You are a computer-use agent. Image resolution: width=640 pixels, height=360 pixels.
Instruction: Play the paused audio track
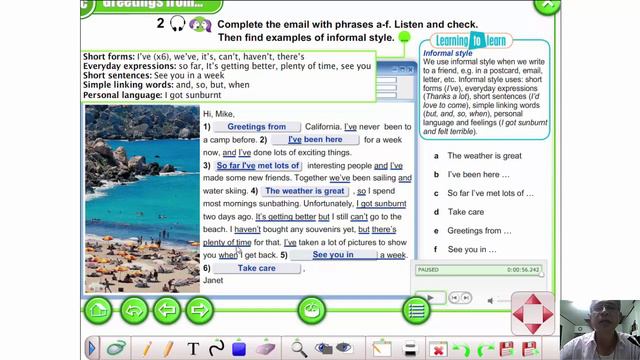click(x=431, y=298)
